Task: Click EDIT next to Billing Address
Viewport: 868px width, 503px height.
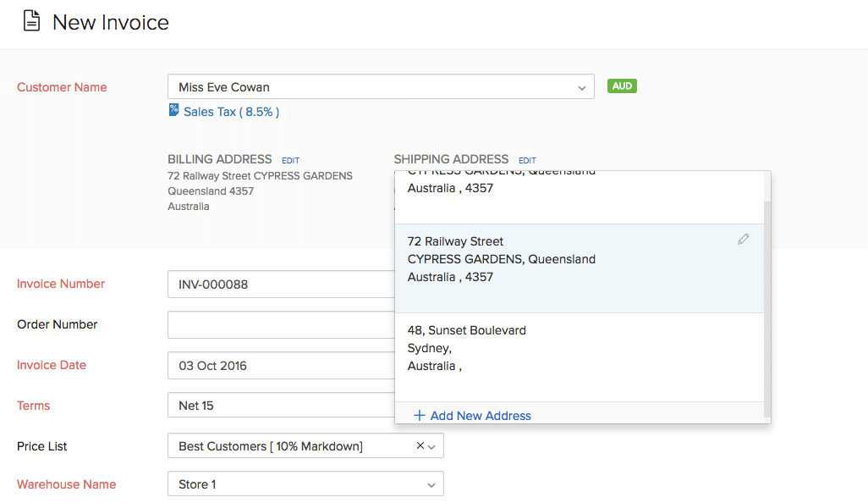Action: tap(290, 160)
